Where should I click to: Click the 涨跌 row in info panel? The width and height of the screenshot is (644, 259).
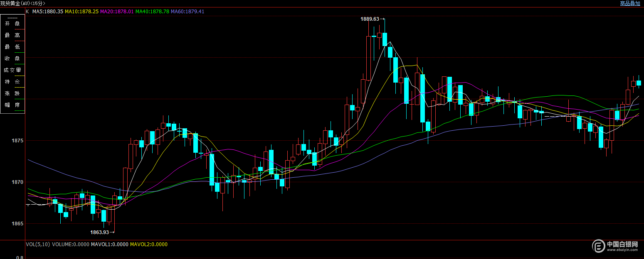(12, 93)
